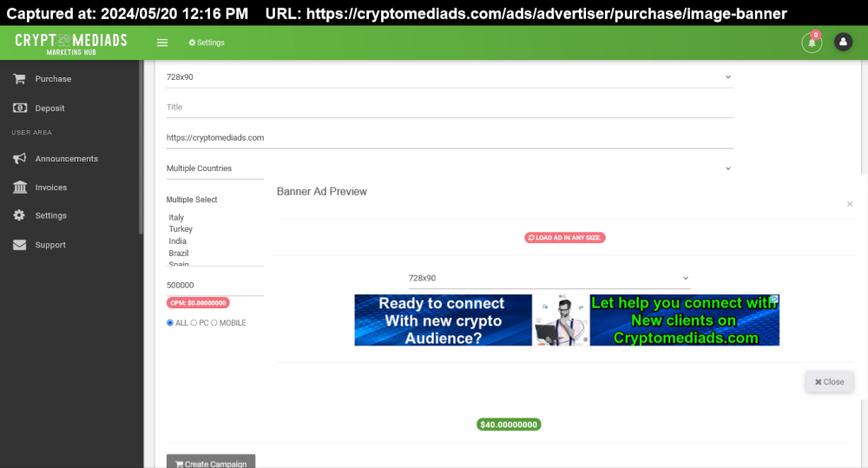
Task: Click the Deposit money icon in sidebar
Action: click(x=19, y=109)
